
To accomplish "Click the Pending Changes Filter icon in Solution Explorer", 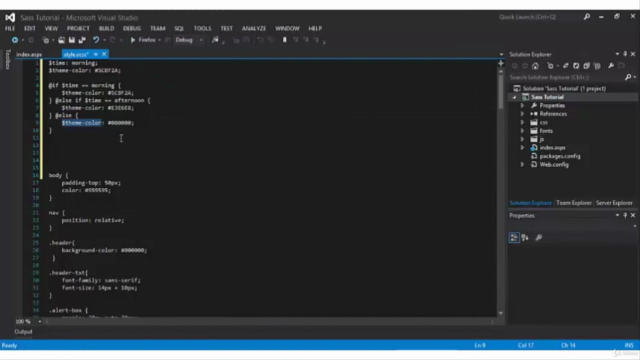I will [551, 66].
